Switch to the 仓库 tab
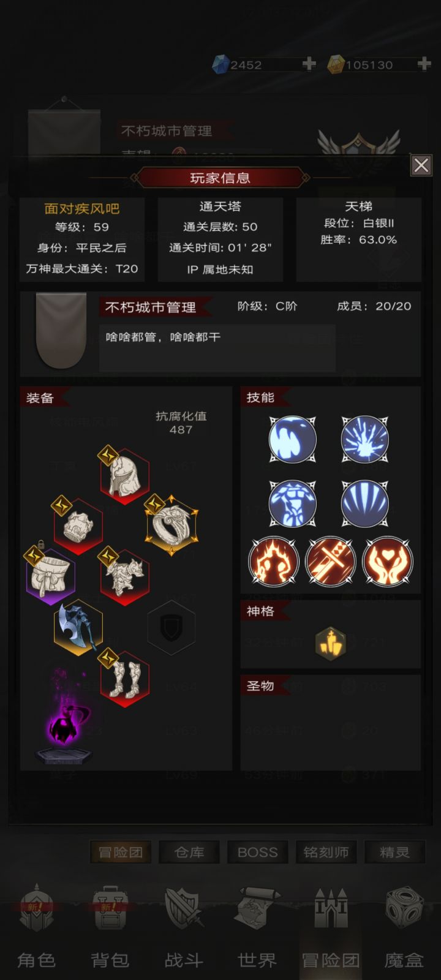Viewport: 441px width, 980px height. (x=189, y=852)
